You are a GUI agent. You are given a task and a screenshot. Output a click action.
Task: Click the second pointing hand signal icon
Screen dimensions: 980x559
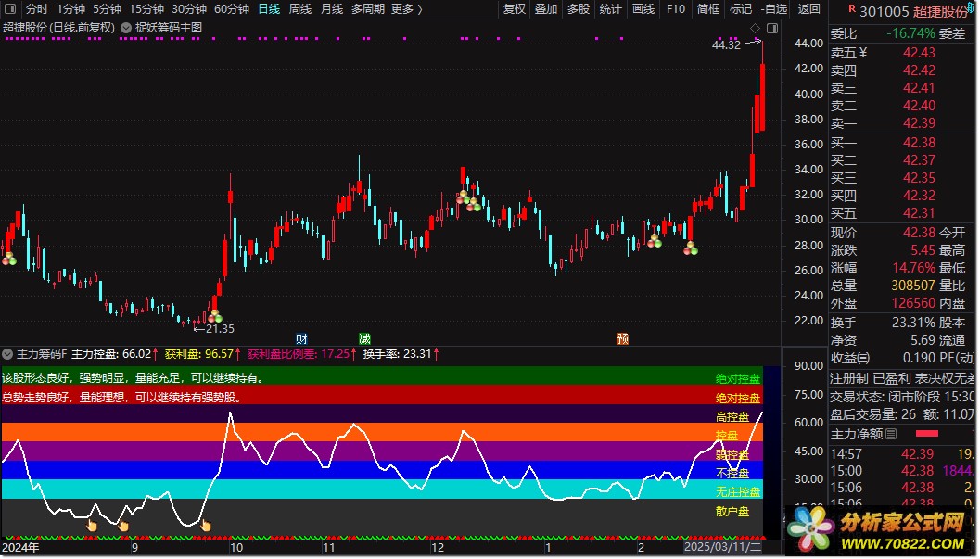tap(122, 526)
